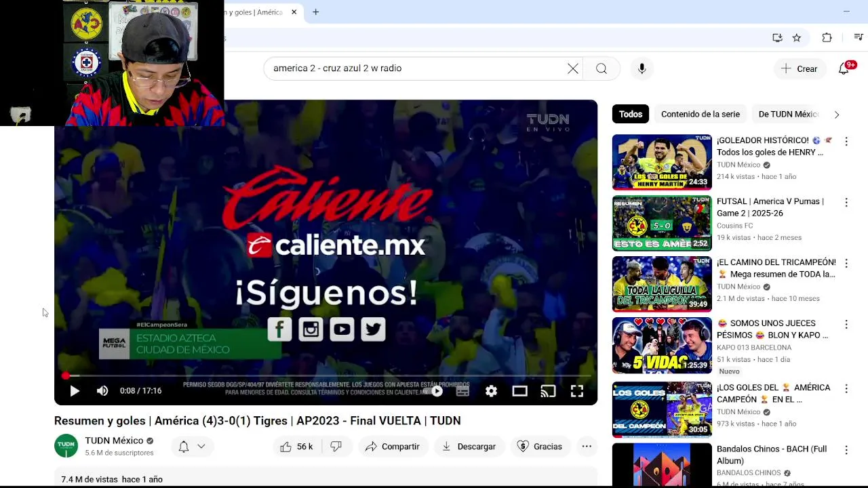Viewport: 868px width, 488px height.
Task: Click the magnifier search button
Action: click(x=601, y=68)
